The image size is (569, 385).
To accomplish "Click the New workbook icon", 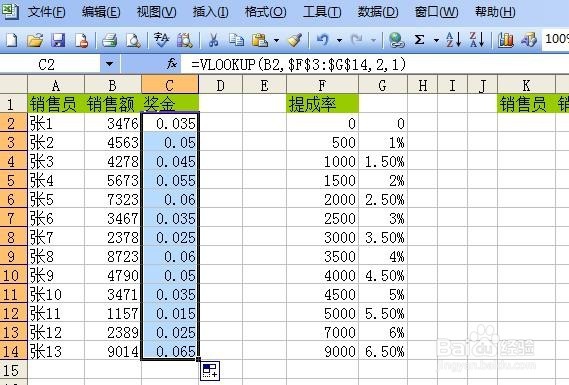I will 12,40.
